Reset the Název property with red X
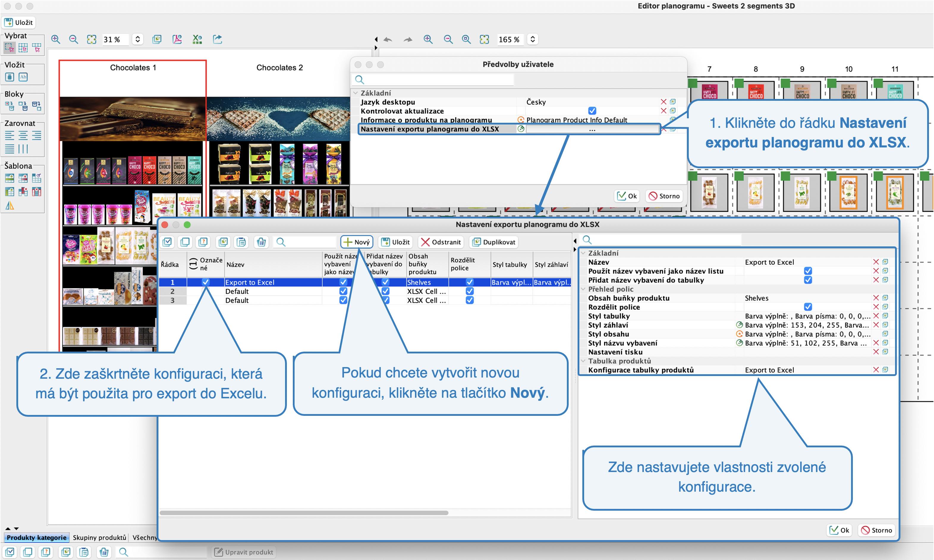Viewport: 934px width, 560px height. point(876,262)
